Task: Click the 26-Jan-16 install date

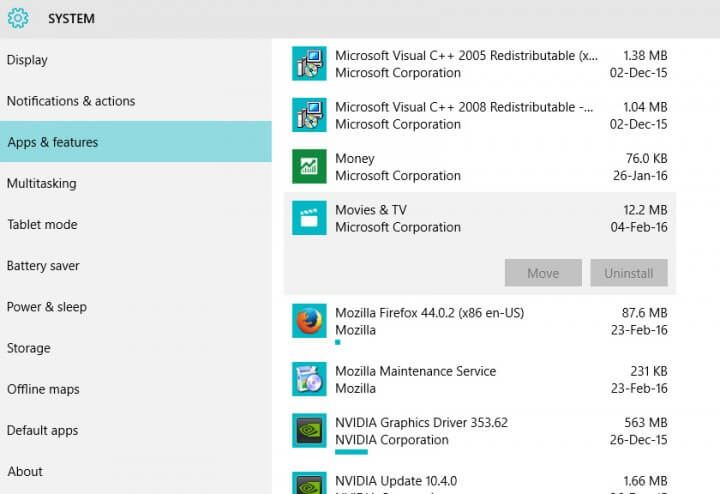Action: pos(640,175)
